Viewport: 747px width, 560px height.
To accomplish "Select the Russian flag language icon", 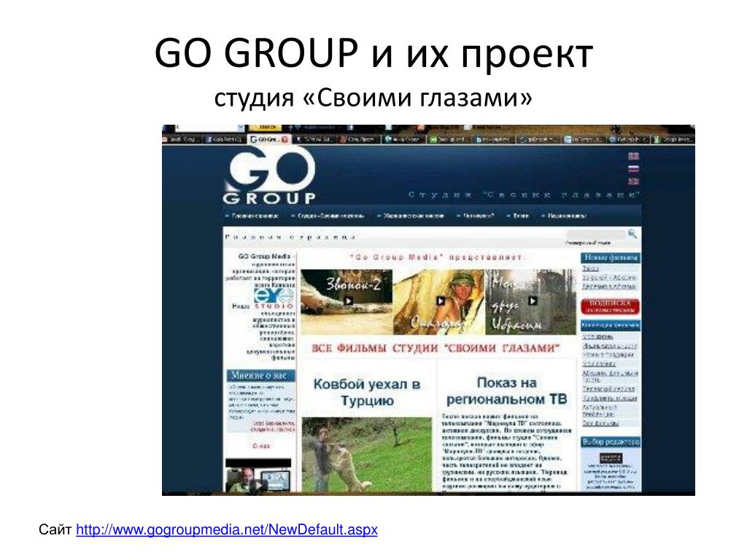I will (633, 168).
